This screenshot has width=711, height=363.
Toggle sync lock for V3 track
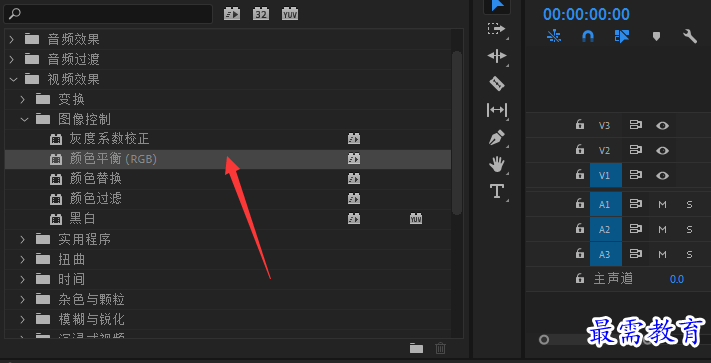point(636,125)
